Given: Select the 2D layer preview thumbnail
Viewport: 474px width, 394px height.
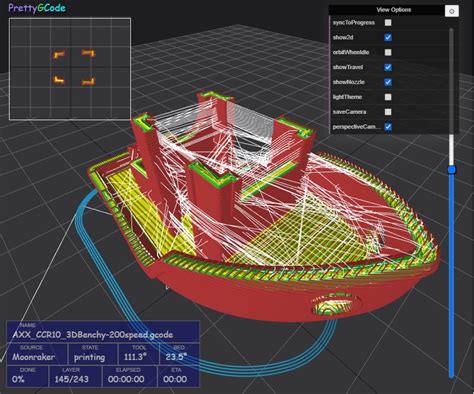Looking at the screenshot, I should tap(70, 69).
